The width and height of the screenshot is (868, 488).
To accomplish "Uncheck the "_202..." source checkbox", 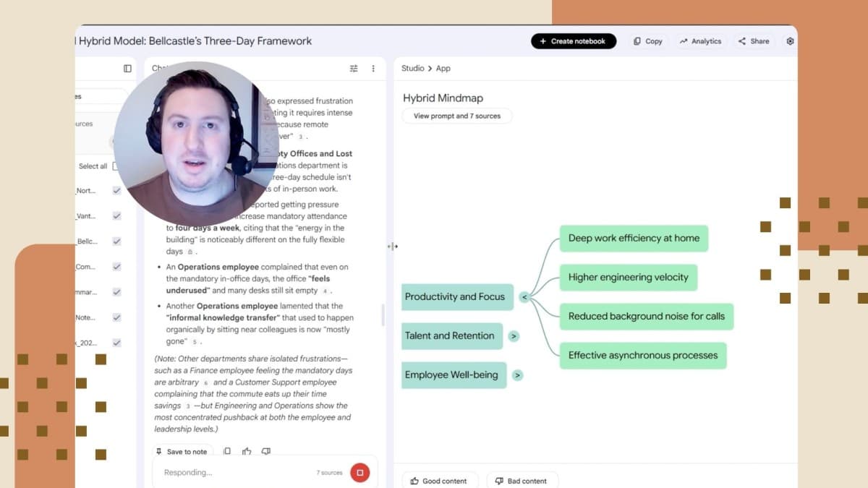I will [116, 343].
